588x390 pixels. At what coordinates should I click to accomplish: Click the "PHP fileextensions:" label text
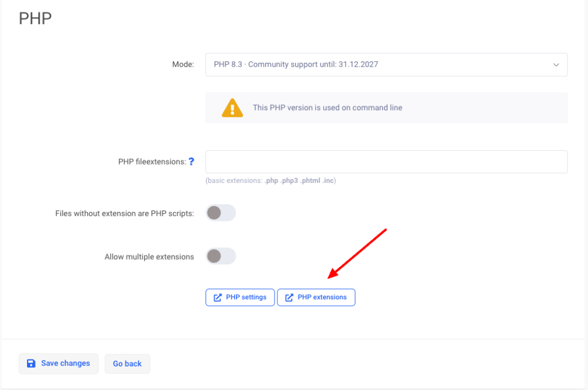point(152,162)
